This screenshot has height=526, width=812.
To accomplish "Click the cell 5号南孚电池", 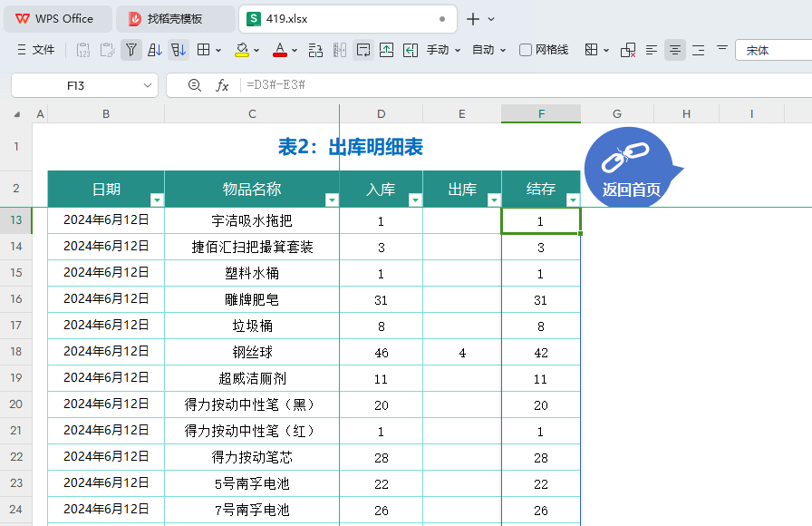I will click(252, 484).
